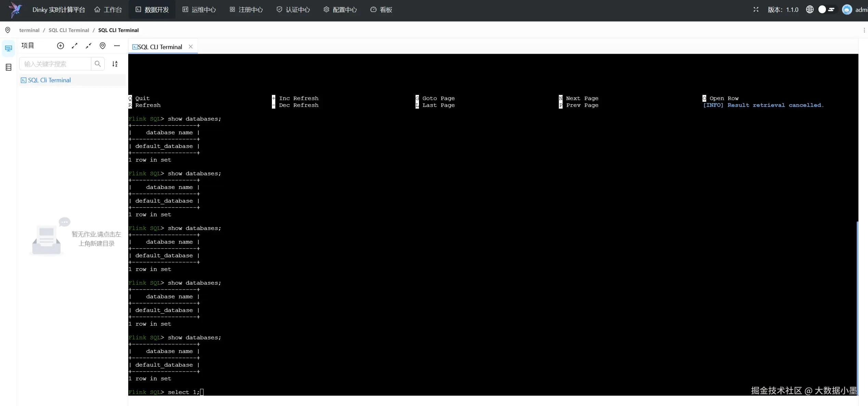Image resolution: width=868 pixels, height=406 pixels.
Task: Open the language globe icon
Action: [x=810, y=10]
